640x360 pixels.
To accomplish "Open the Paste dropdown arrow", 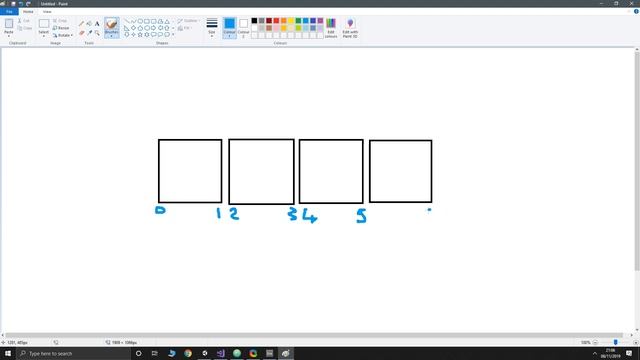I will 9,36.
